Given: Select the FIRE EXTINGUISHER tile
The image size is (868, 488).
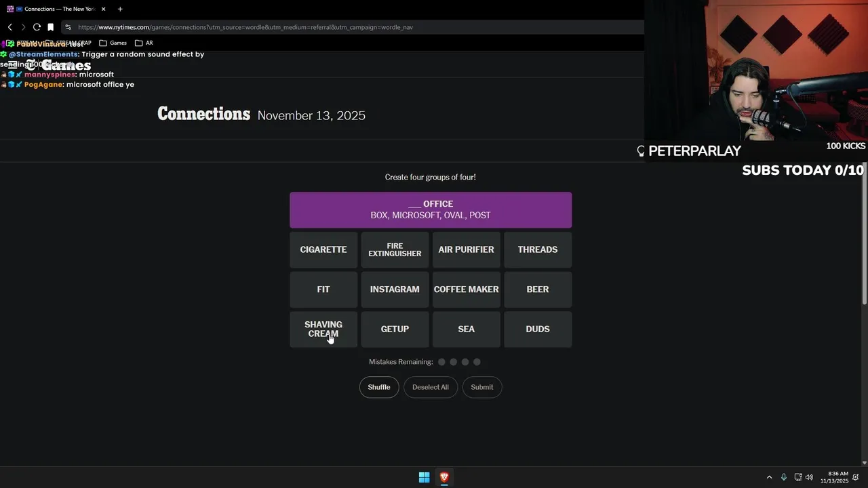Looking at the screenshot, I should [x=395, y=249].
